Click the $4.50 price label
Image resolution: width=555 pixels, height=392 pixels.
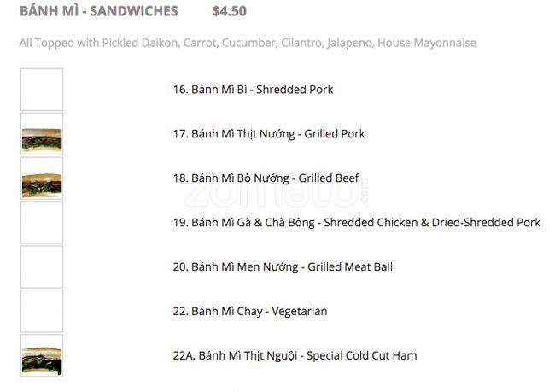click(229, 12)
